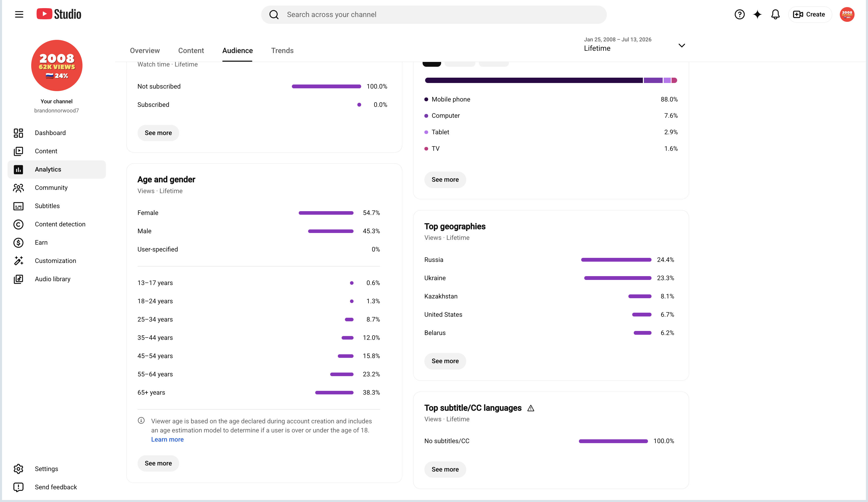Switch to the Trends tab
Image resolution: width=868 pixels, height=502 pixels.
coord(282,51)
